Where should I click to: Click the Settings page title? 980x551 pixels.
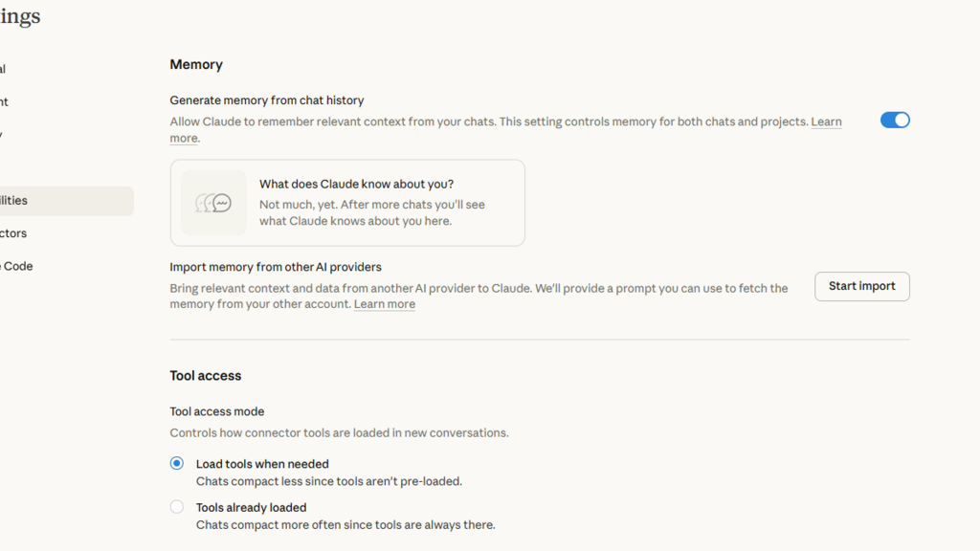click(19, 17)
